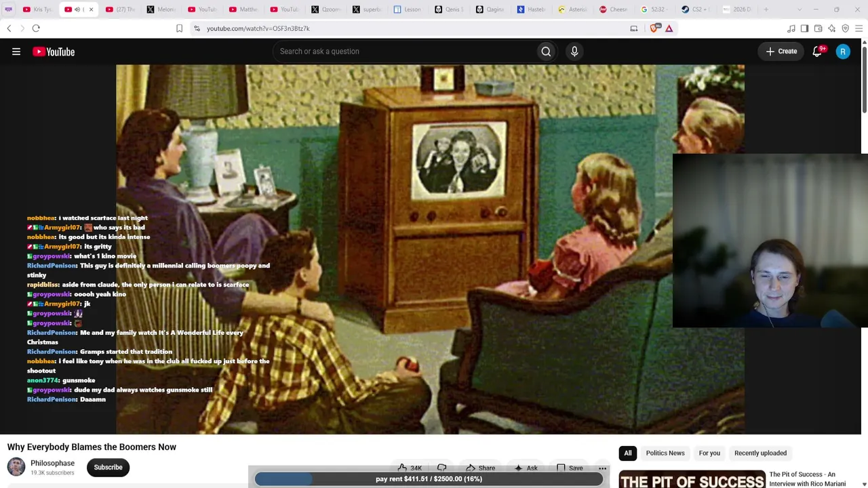Switch to the Melon X tab
This screenshot has width=868, height=488.
click(x=160, y=9)
